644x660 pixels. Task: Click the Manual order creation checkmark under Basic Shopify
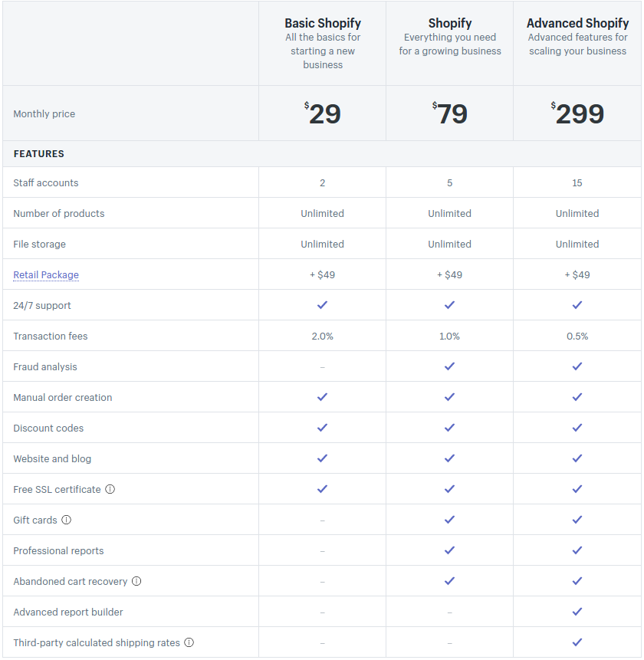tap(323, 397)
